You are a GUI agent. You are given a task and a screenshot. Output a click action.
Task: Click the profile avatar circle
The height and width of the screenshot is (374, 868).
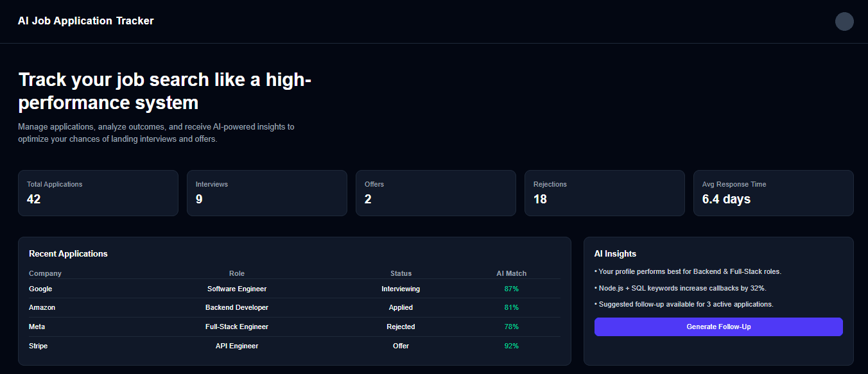pyautogui.click(x=844, y=21)
